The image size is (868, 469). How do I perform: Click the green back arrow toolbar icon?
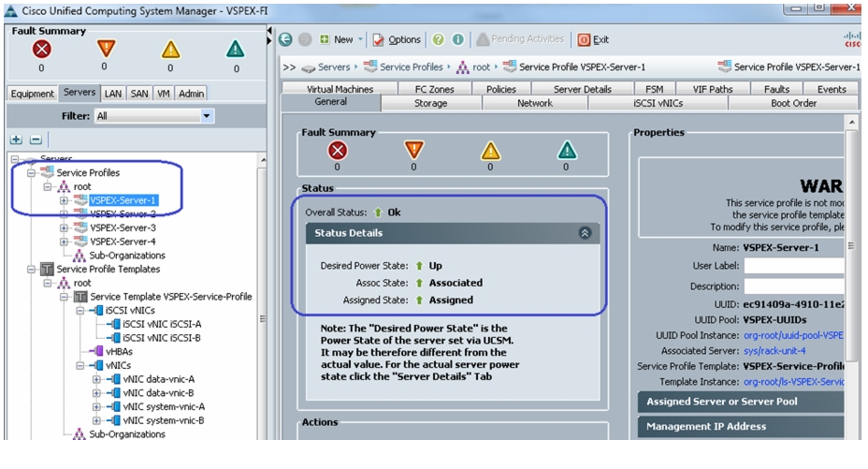(285, 39)
